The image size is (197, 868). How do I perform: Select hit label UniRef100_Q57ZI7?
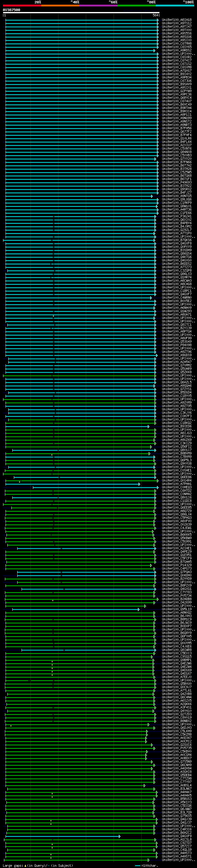(x=177, y=846)
